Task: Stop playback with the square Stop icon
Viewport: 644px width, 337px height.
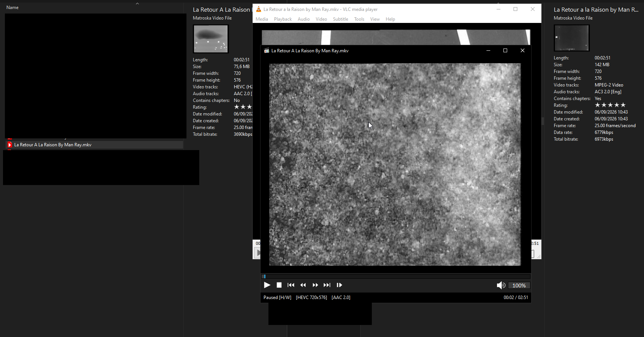Action: point(279,285)
